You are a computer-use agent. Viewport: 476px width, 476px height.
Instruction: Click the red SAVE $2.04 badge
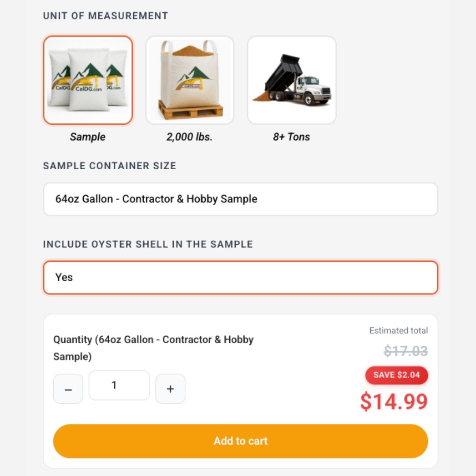[x=397, y=375]
